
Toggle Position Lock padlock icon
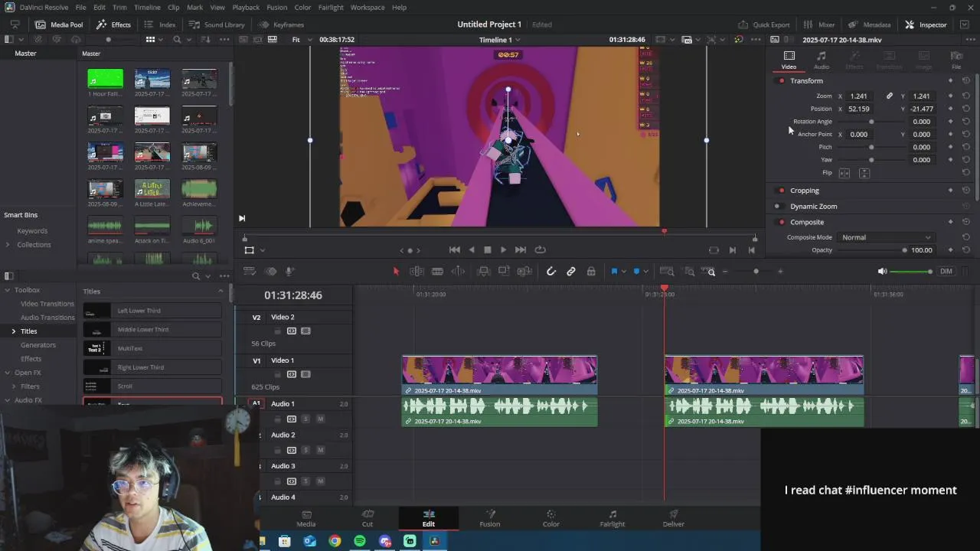pos(591,272)
